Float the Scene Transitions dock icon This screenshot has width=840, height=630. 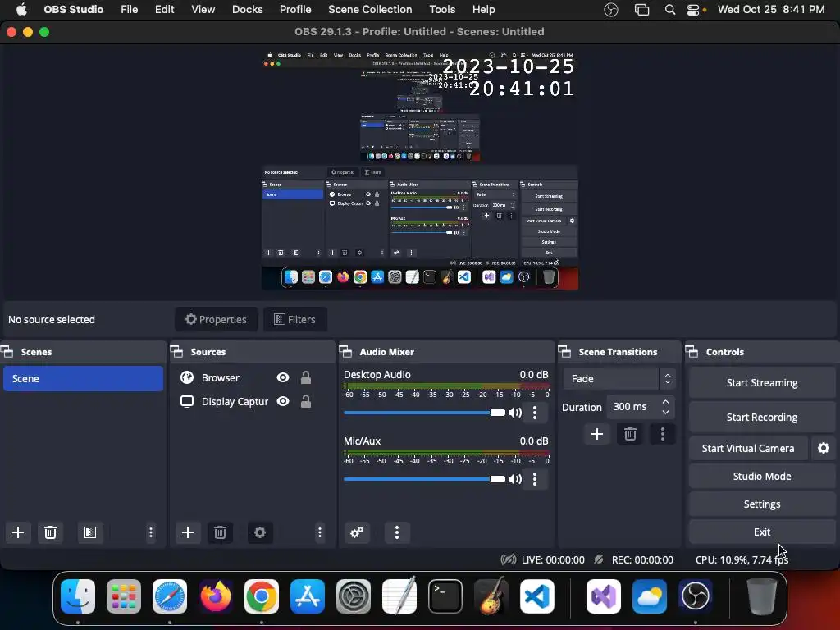tap(564, 352)
